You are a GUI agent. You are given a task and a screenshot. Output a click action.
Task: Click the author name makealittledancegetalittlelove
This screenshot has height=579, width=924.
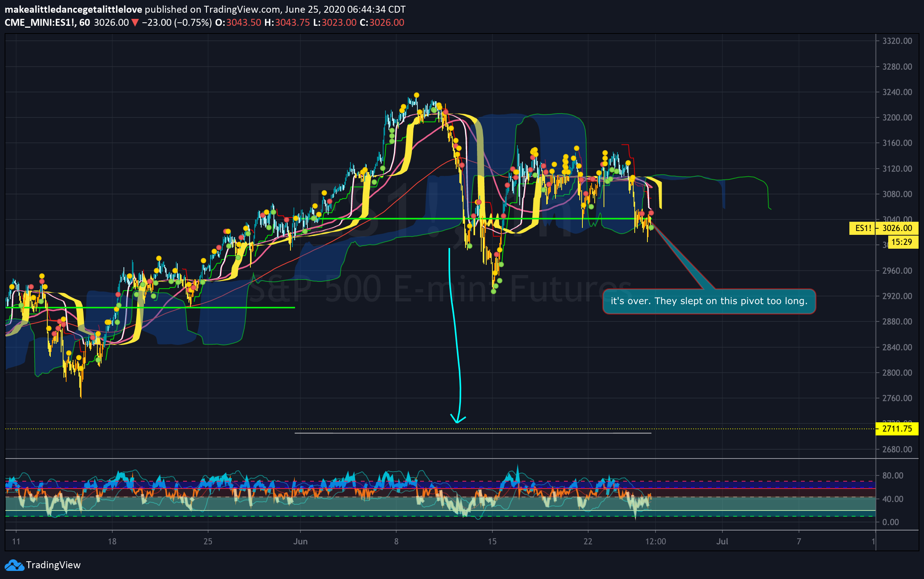pos(73,9)
